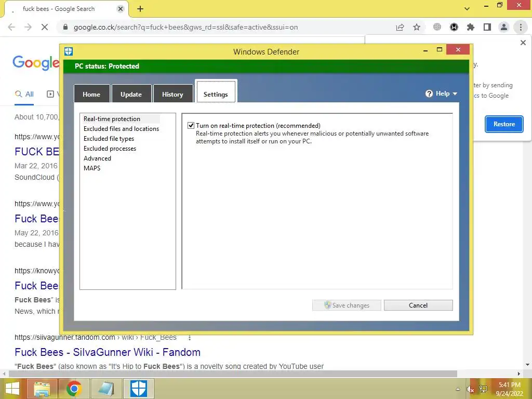The image size is (532, 399).
Task: Click Cancel in Windows Defender
Action: click(x=418, y=305)
